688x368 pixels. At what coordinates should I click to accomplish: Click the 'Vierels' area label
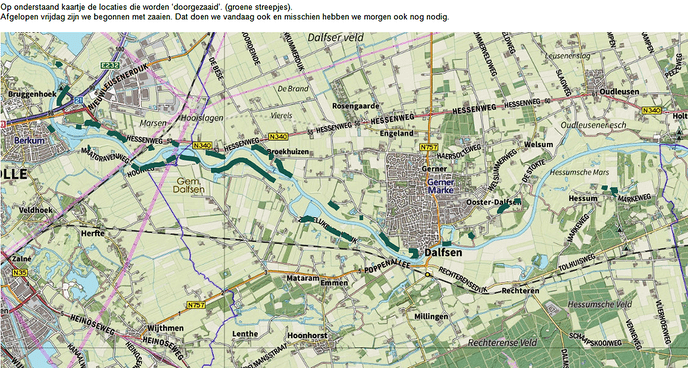click(x=281, y=115)
